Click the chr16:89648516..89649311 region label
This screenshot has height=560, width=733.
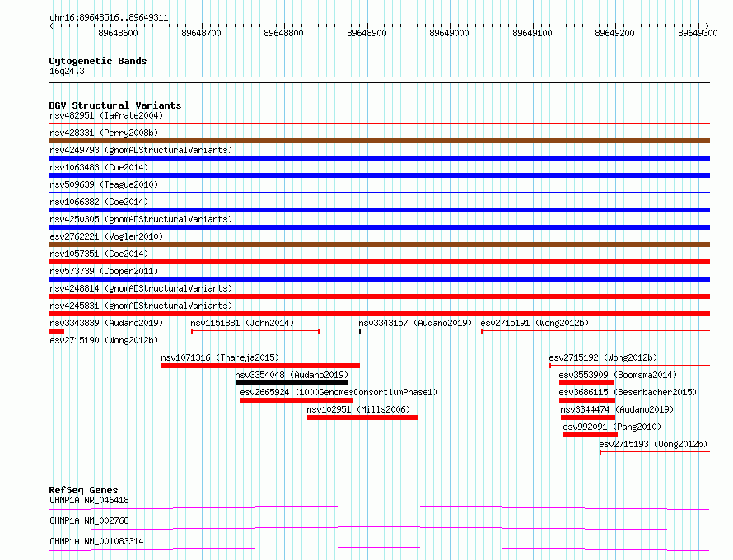[109, 17]
